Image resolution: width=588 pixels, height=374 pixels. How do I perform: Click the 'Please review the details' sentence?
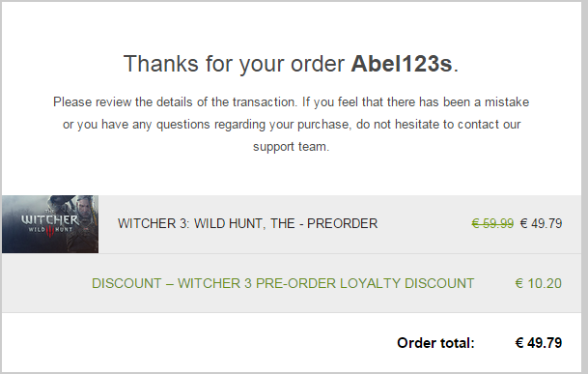point(176,102)
